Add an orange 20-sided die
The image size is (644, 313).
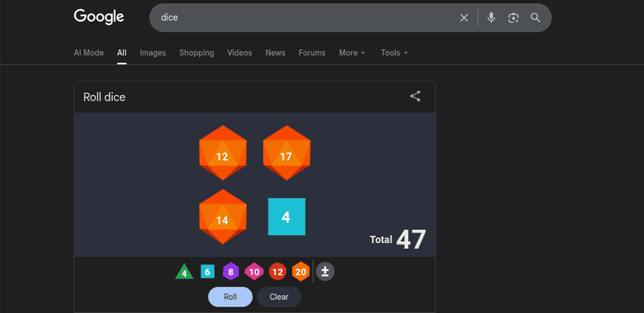[x=300, y=271]
